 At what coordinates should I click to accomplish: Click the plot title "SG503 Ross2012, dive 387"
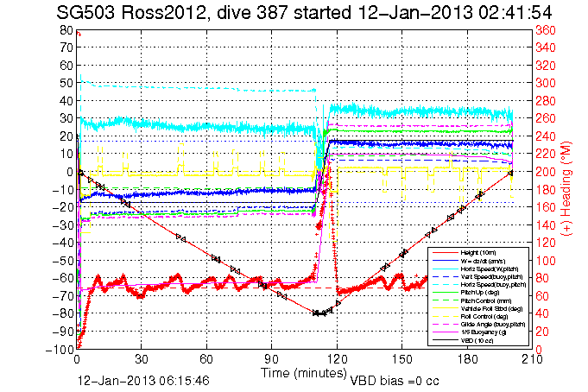point(172,14)
